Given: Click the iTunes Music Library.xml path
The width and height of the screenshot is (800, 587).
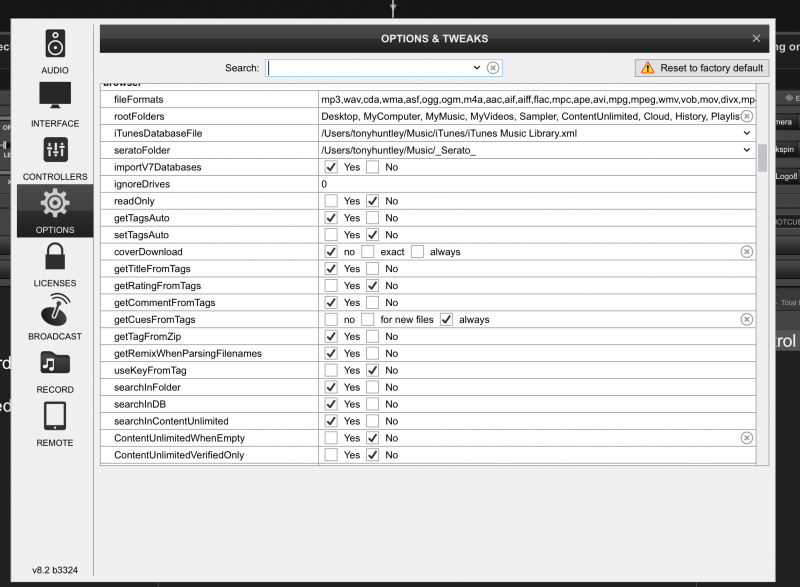Looking at the screenshot, I should tap(449, 134).
